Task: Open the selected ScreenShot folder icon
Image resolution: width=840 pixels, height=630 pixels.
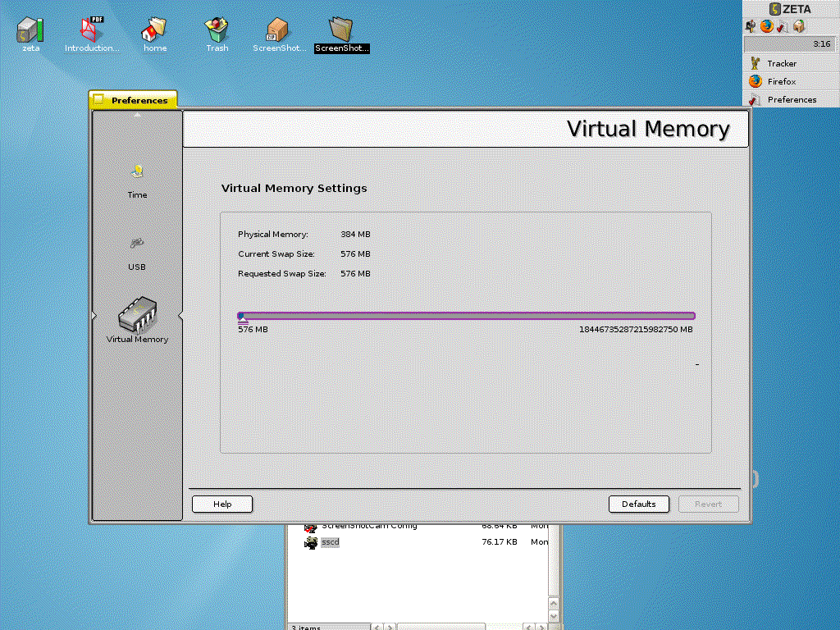Action: pyautogui.click(x=341, y=29)
